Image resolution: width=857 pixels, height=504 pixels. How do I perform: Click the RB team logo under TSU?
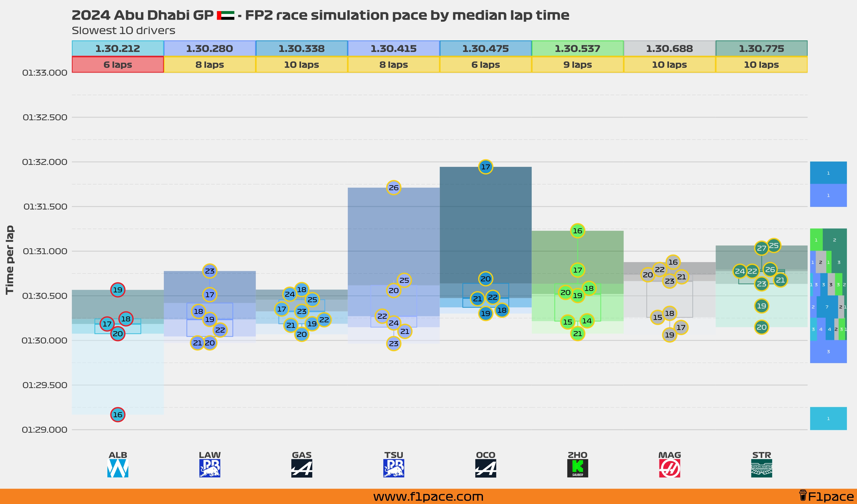(394, 468)
